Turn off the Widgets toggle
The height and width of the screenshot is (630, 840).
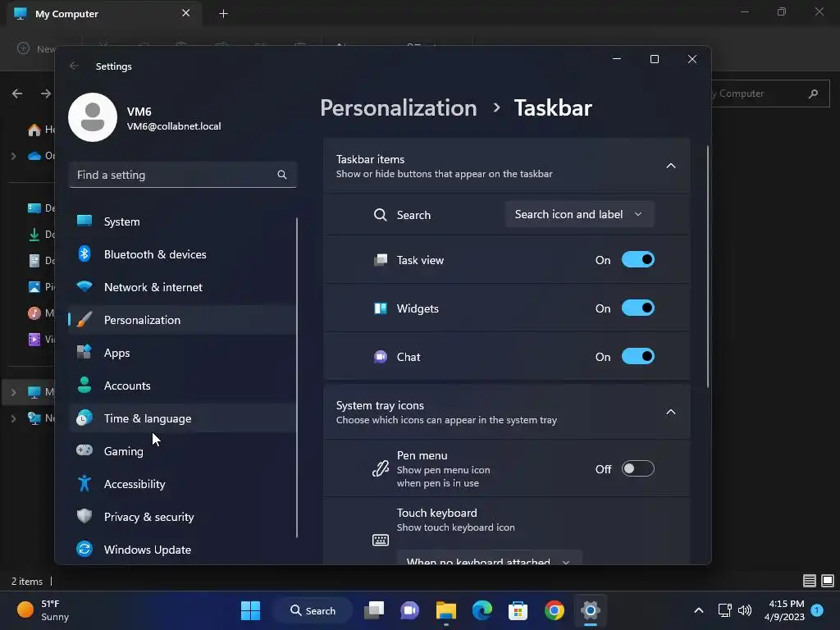(x=637, y=308)
